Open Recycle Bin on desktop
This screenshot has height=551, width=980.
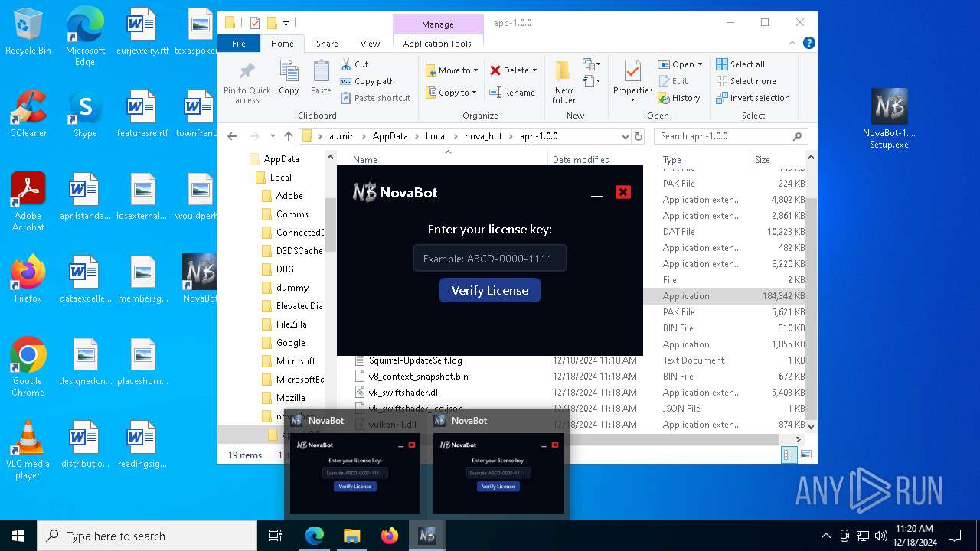[28, 32]
